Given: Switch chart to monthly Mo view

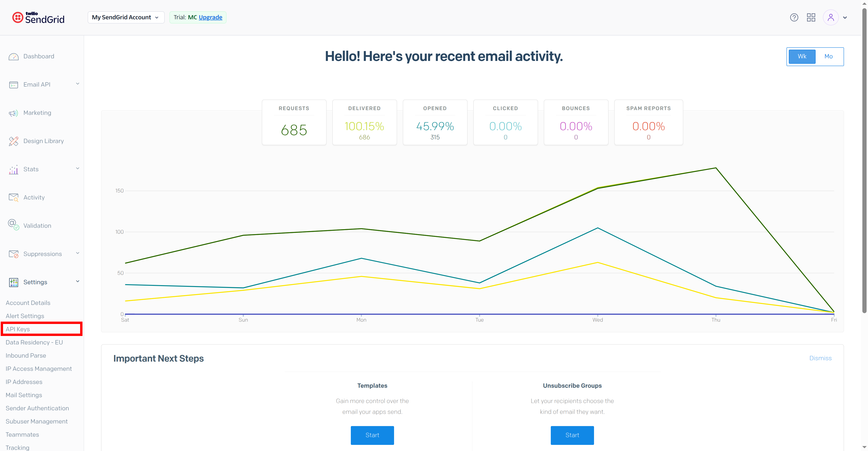Looking at the screenshot, I should click(828, 57).
